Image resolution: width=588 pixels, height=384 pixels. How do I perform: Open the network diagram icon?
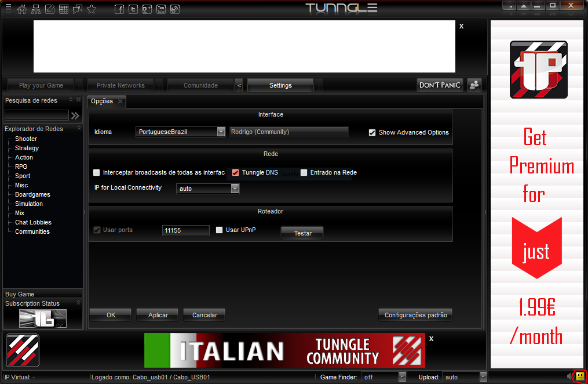pos(36,9)
